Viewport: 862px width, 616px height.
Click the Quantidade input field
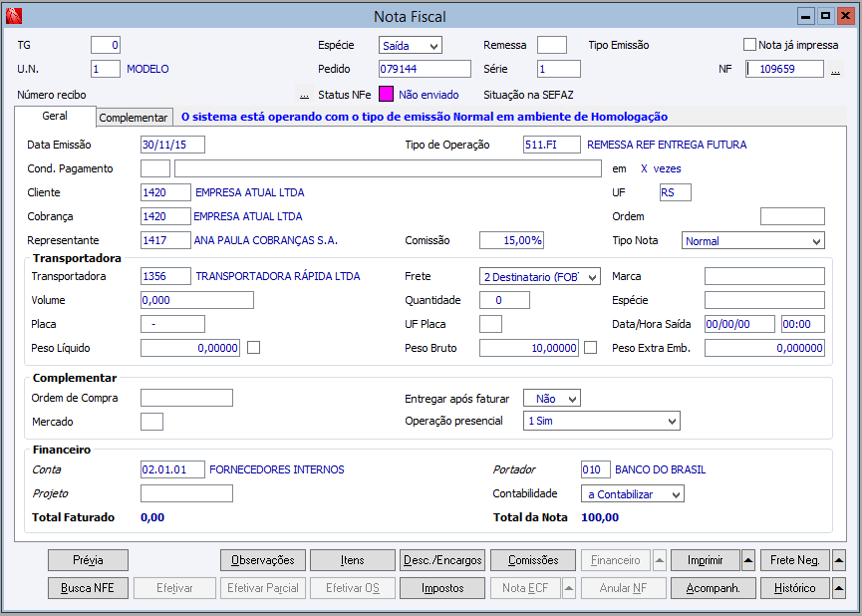(504, 300)
